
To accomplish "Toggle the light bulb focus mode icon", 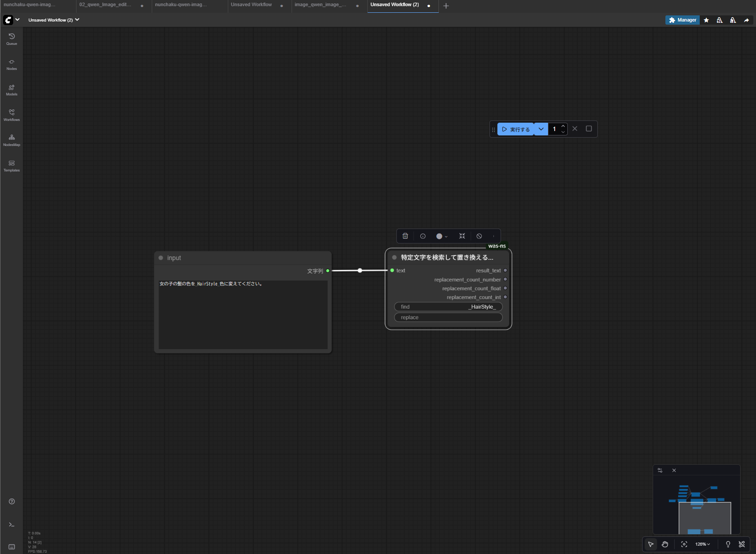I will (728, 544).
